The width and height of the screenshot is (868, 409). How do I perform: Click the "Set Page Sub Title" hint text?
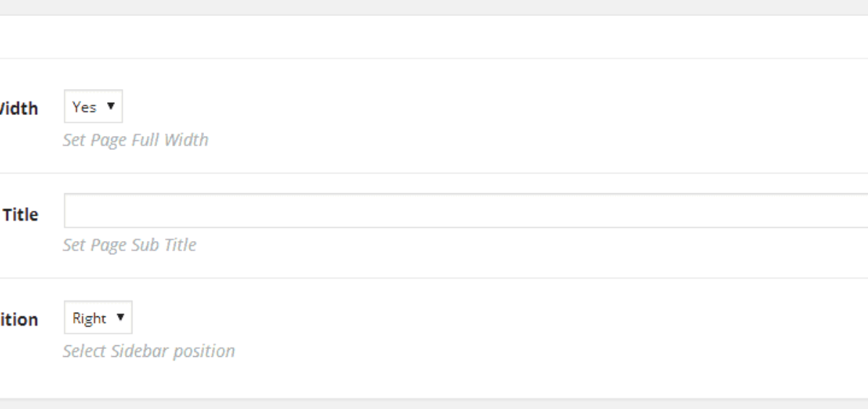pyautogui.click(x=129, y=245)
